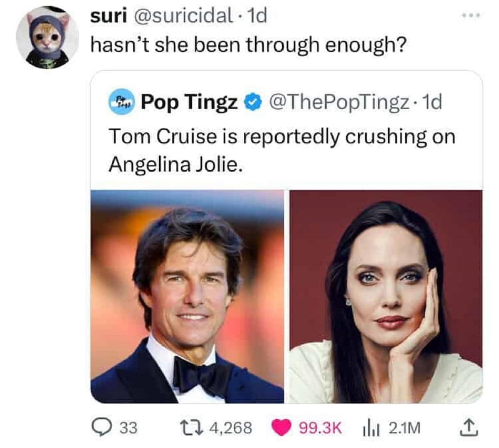Open quoted tweet text about Tom Cruise
The width and height of the screenshot is (499, 448).
(x=282, y=150)
